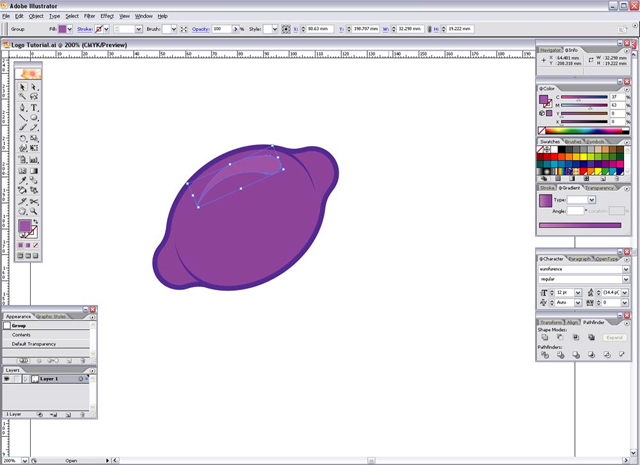
Task: Open the Fill color dropdown in control bar
Action: [69, 29]
